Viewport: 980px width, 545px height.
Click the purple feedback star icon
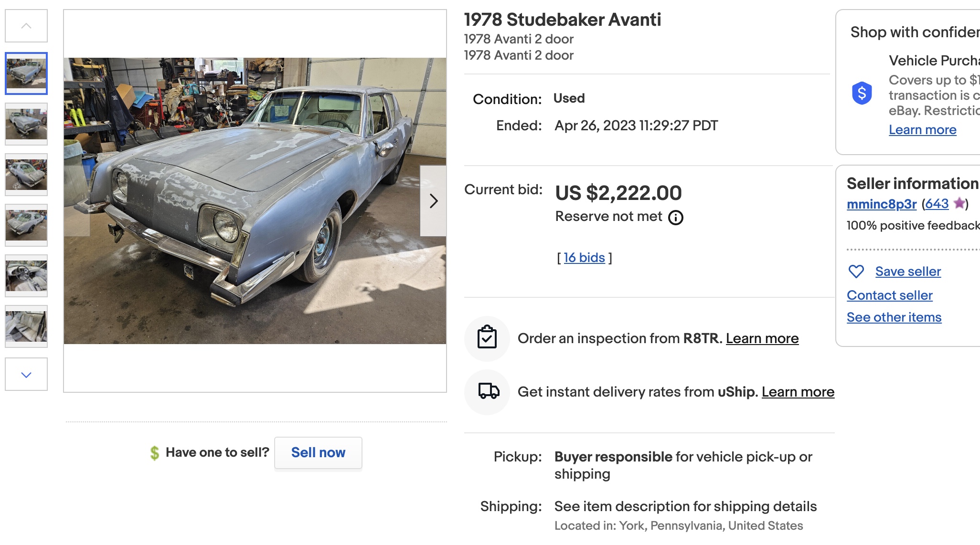(959, 204)
